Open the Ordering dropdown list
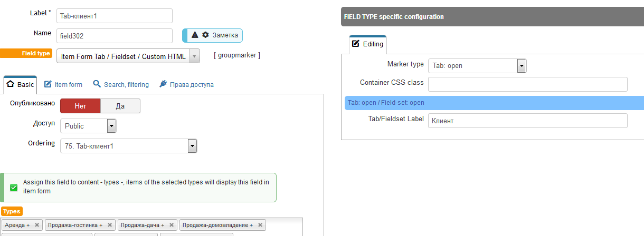Viewport: 644px width, 236px height. (x=129, y=146)
